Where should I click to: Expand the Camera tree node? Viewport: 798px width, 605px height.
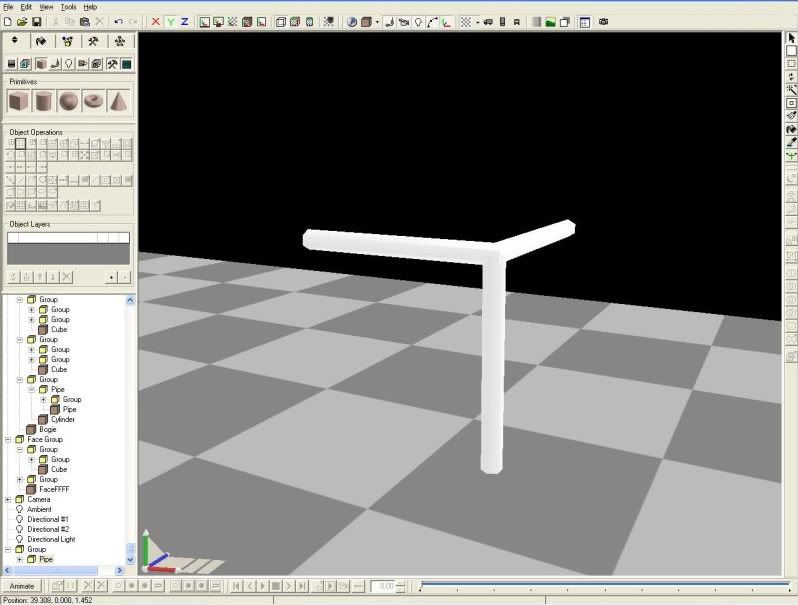(x=8, y=499)
